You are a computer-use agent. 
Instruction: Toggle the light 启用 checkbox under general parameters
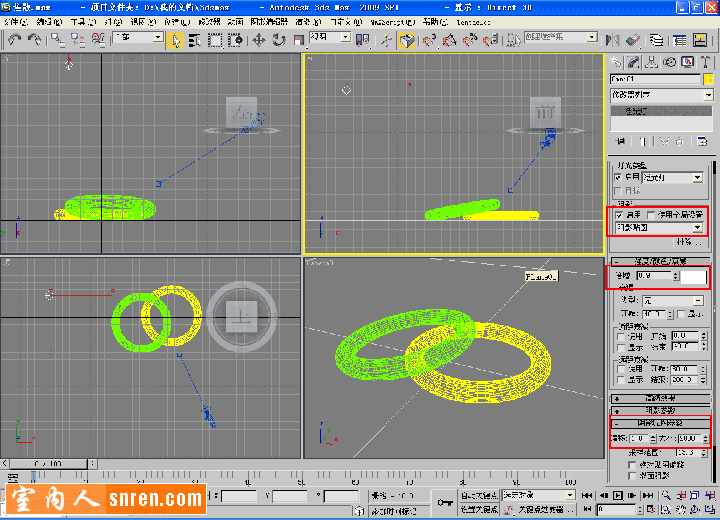618,177
